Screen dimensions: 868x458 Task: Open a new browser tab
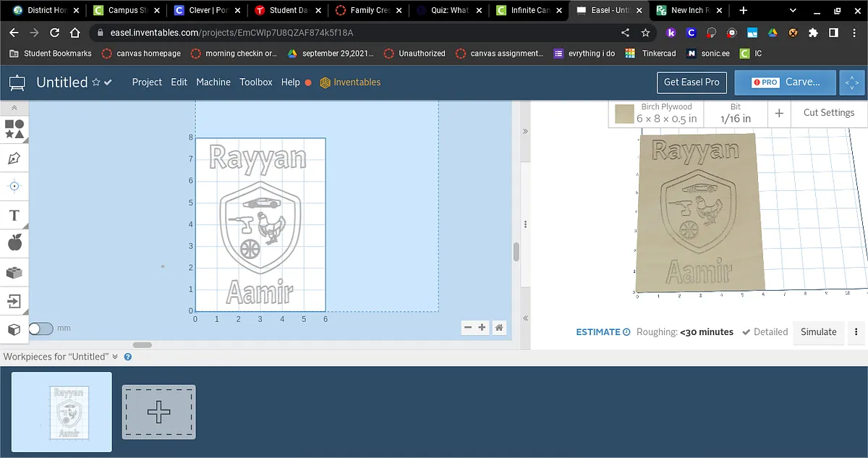pos(743,11)
